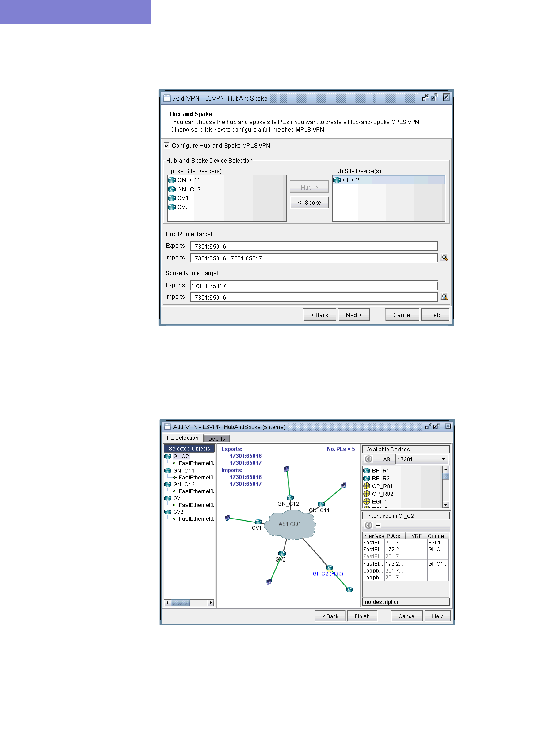
Task: Click Finish in PE Selection window
Action: coord(362,616)
